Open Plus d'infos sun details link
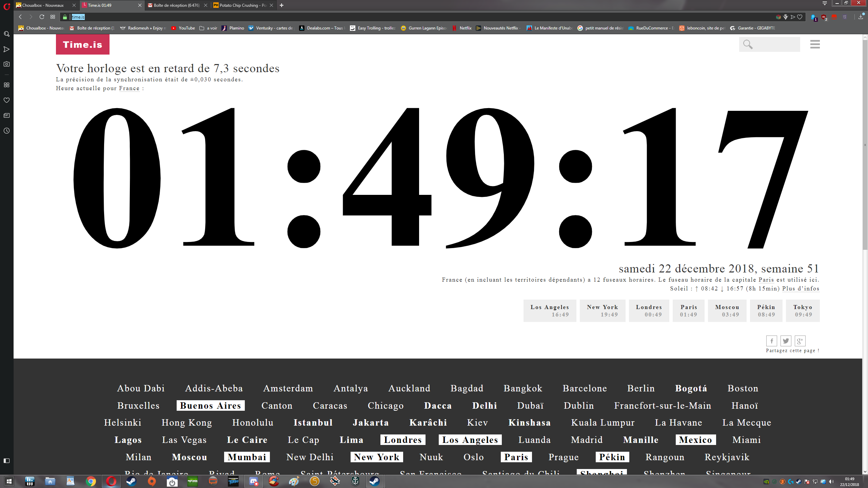 801,288
